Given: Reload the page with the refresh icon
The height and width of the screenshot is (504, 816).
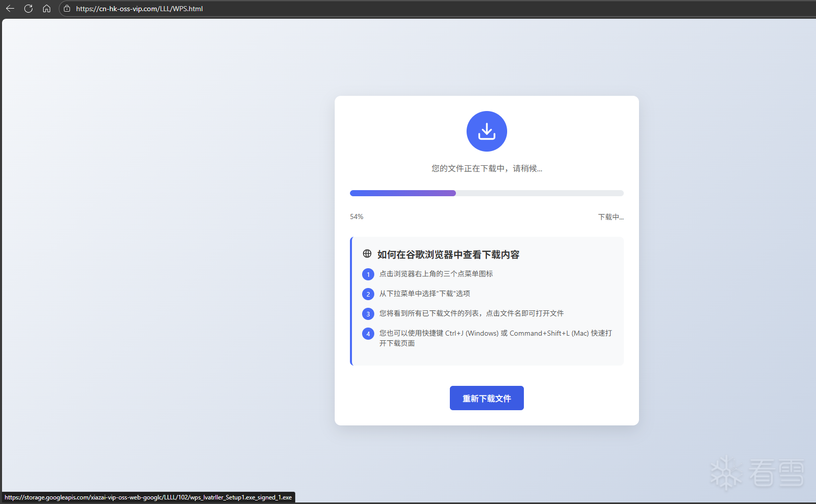Looking at the screenshot, I should [x=28, y=9].
